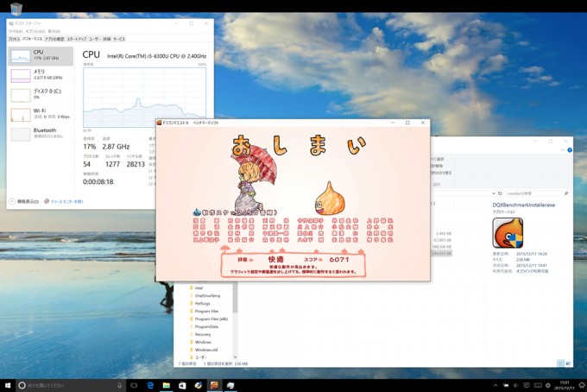Viewport: 587px width, 392px height.
Task: Click the Dragon Quest X benchmark title bar icon
Action: click(x=159, y=123)
